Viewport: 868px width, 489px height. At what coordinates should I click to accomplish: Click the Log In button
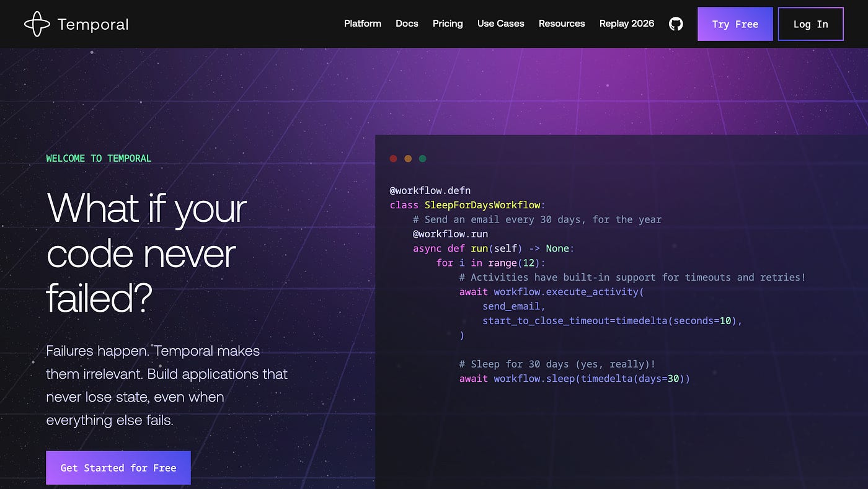811,24
